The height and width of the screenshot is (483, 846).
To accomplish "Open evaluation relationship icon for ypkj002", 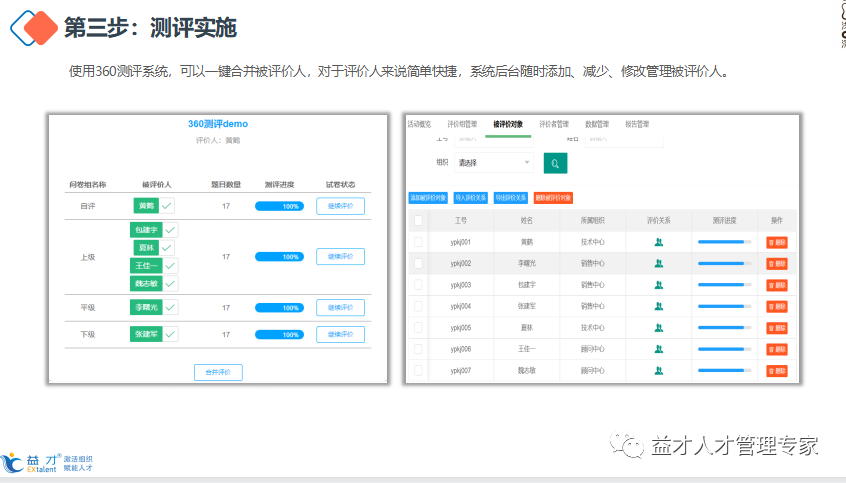I will coord(659,263).
